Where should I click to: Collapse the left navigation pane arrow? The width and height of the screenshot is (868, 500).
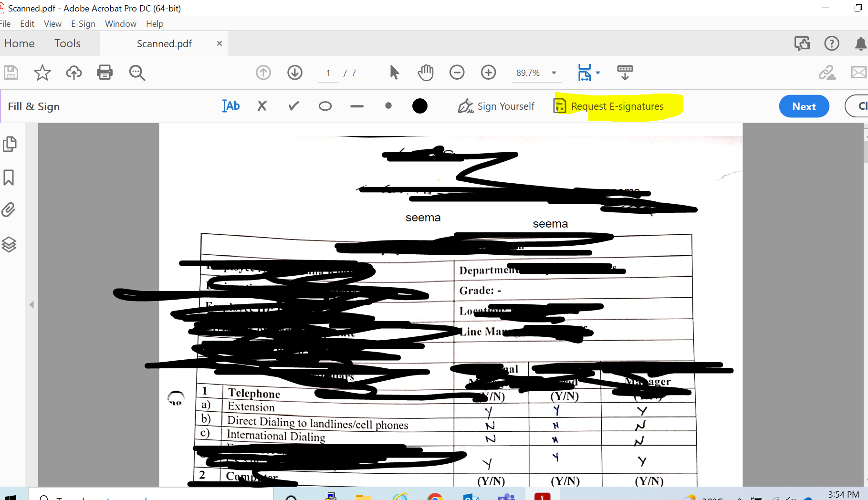coord(31,304)
